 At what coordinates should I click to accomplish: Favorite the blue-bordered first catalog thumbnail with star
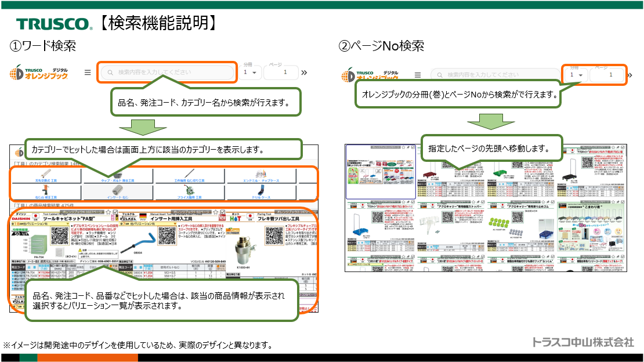[x=403, y=147]
